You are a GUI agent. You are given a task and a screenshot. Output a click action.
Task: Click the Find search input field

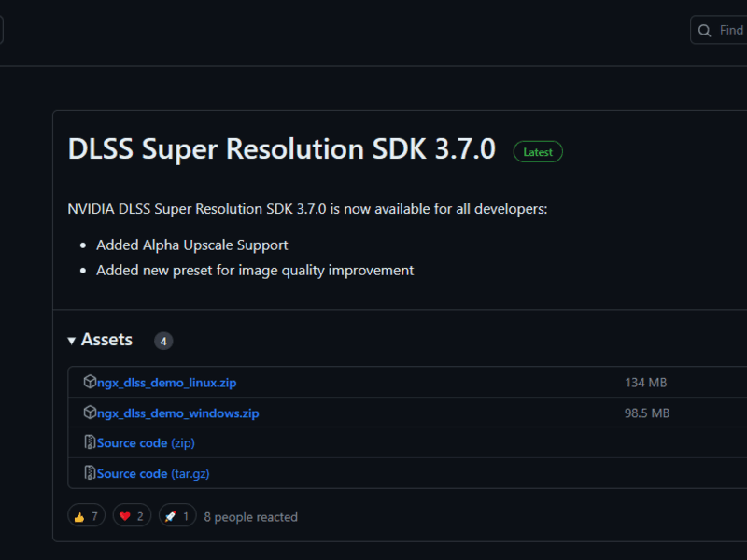click(x=719, y=30)
